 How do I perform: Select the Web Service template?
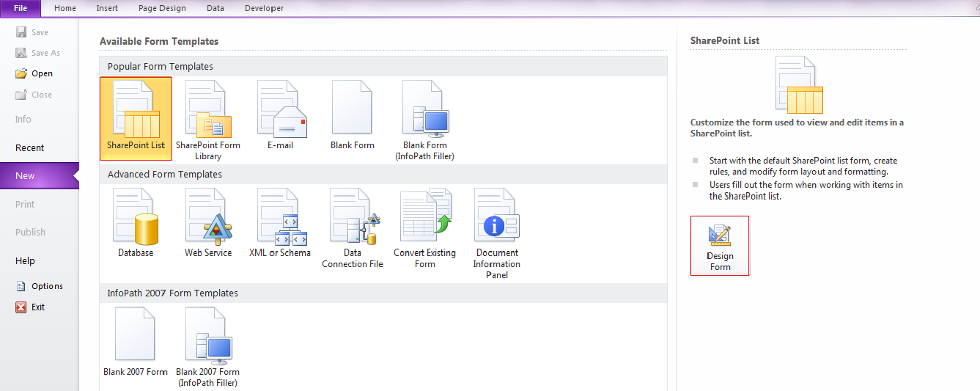tap(208, 222)
